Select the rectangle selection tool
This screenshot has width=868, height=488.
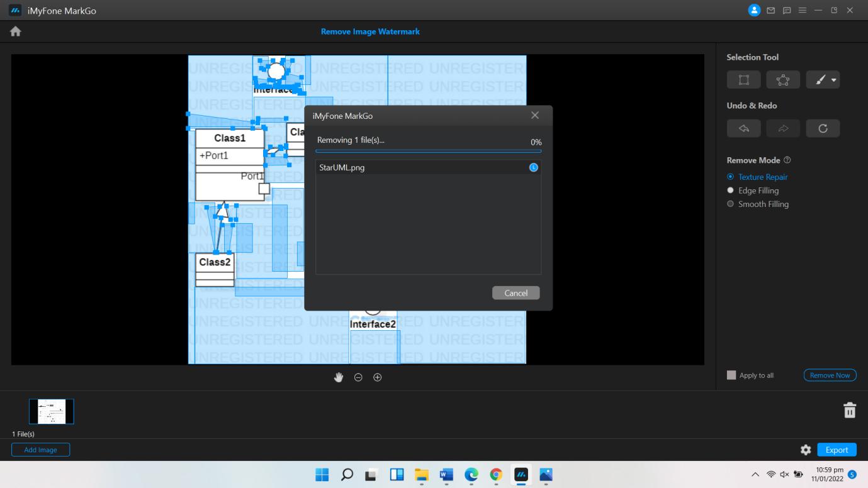coord(743,79)
